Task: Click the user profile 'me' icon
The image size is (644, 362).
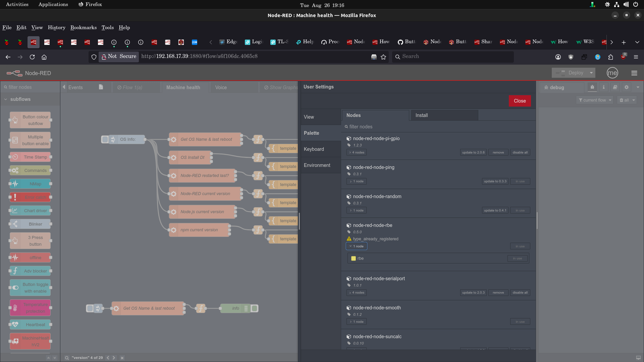Action: (612, 73)
